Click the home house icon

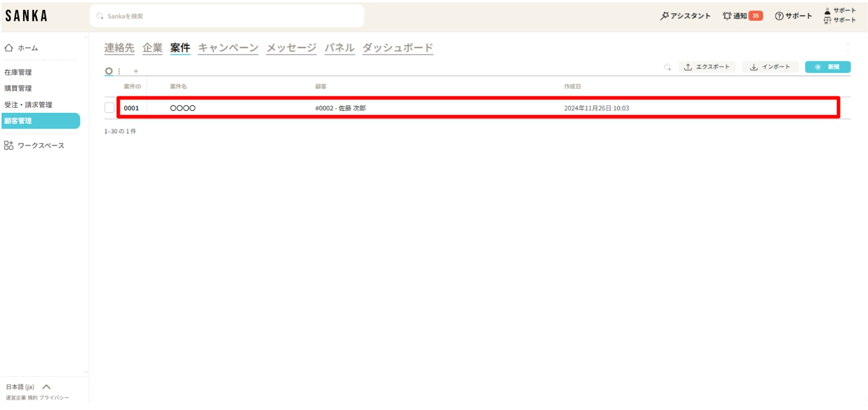(9, 48)
